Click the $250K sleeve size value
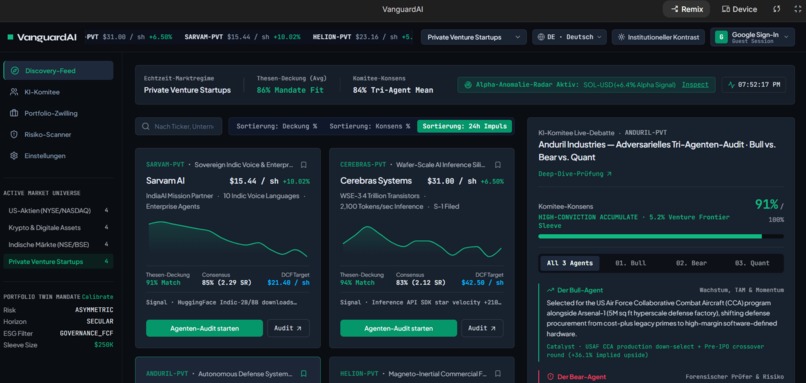Viewport: 806px width, 383px height. pyautogui.click(x=104, y=345)
